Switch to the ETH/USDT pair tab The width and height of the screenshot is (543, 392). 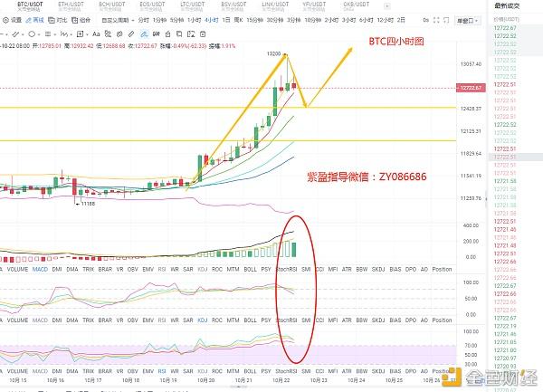(x=71, y=6)
